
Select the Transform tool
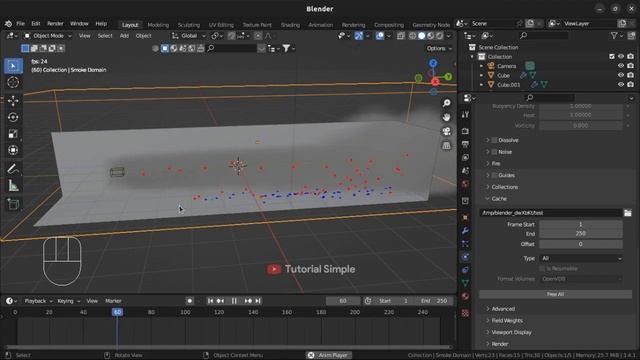(13, 150)
